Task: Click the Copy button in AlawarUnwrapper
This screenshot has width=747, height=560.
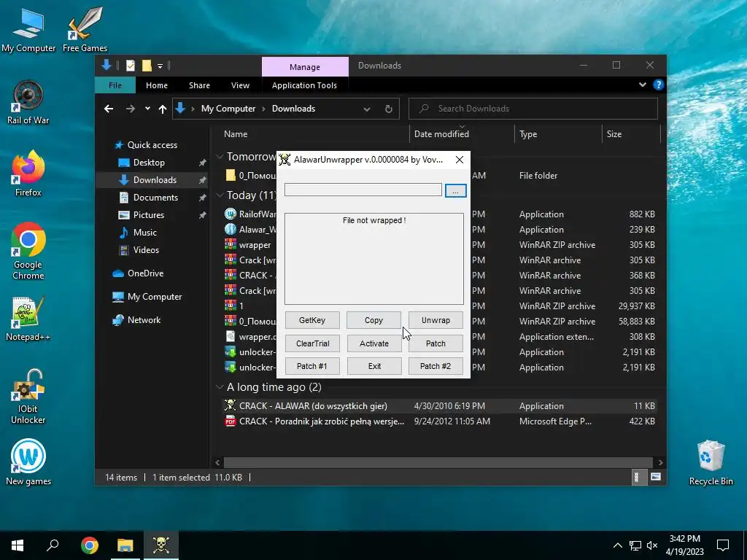Action: click(373, 320)
